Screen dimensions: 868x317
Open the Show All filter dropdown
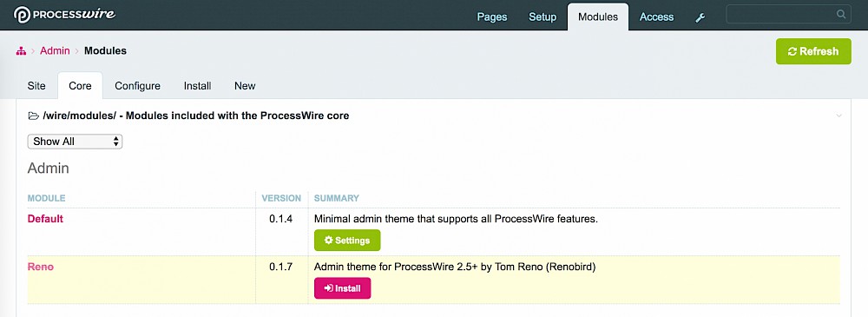pos(75,142)
